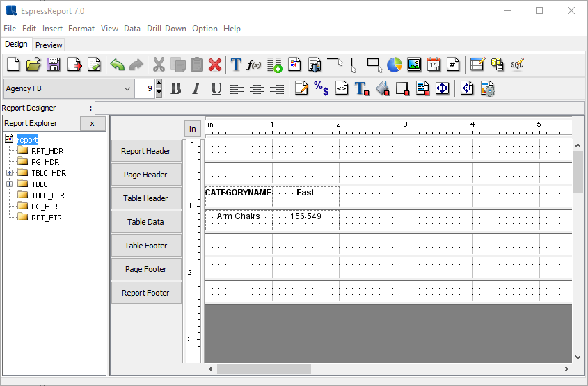Insert image with picture icon
The image size is (588, 386).
414,65
